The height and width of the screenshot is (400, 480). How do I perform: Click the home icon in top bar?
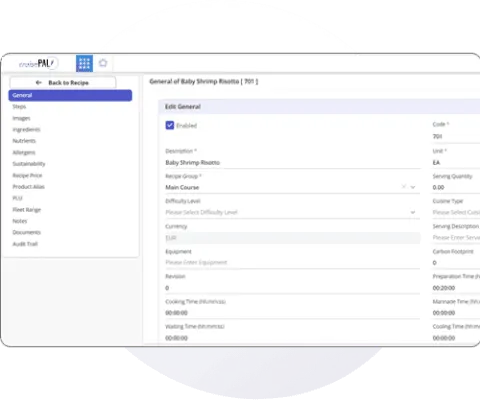click(103, 63)
